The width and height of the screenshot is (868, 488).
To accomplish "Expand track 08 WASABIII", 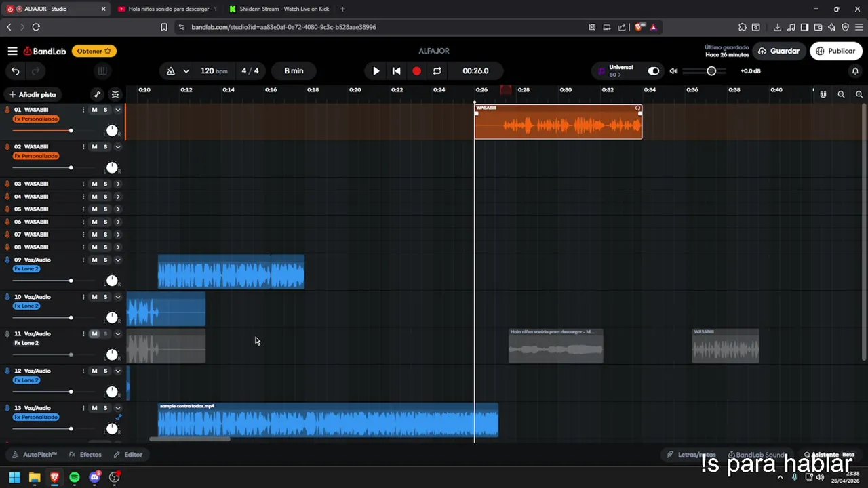I will point(117,247).
